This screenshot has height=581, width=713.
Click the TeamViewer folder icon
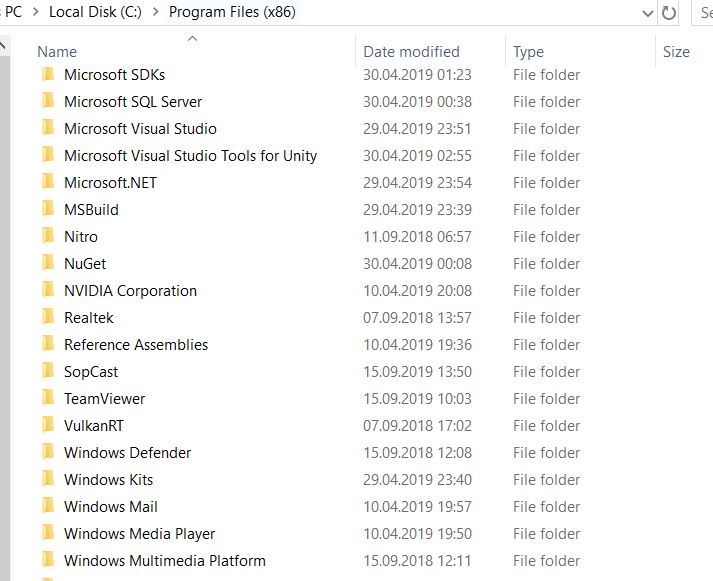click(x=48, y=398)
